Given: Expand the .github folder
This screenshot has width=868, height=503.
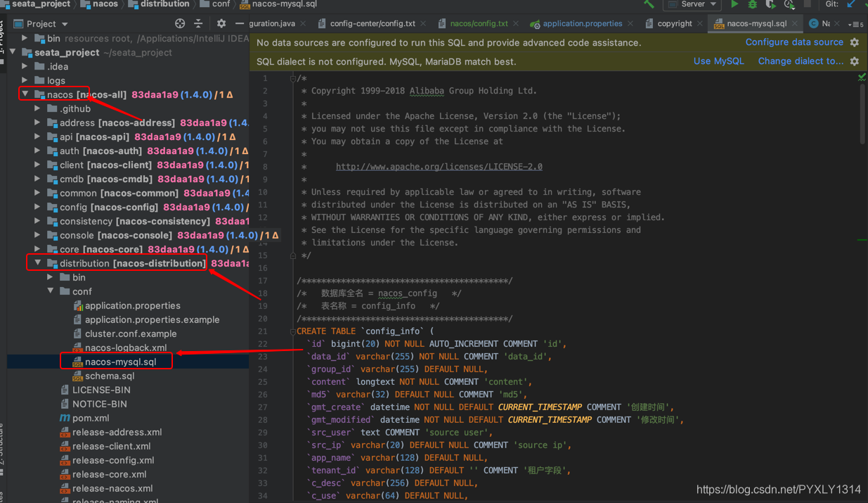Looking at the screenshot, I should 38,108.
